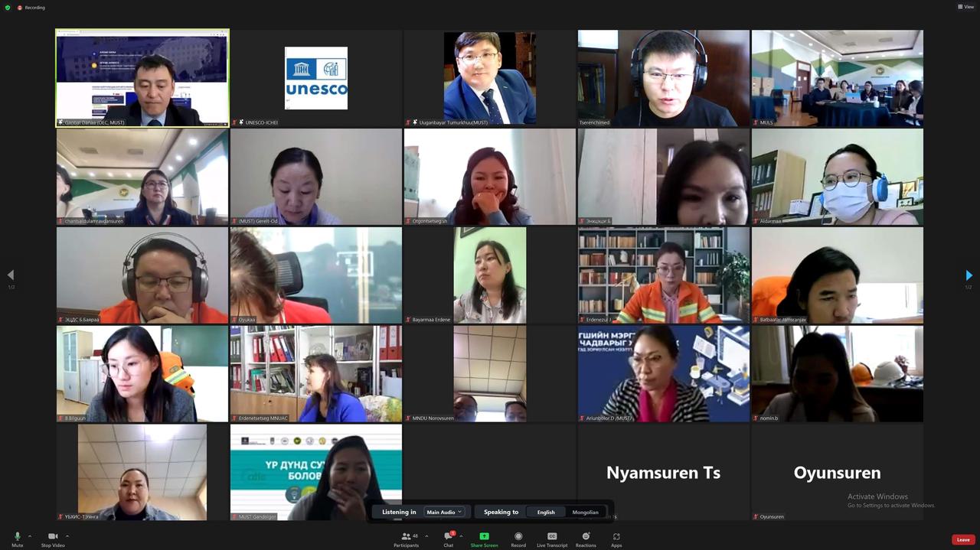This screenshot has width=980, height=550.
Task: Select the UNESCO-ICHEI participant tile
Action: [315, 78]
